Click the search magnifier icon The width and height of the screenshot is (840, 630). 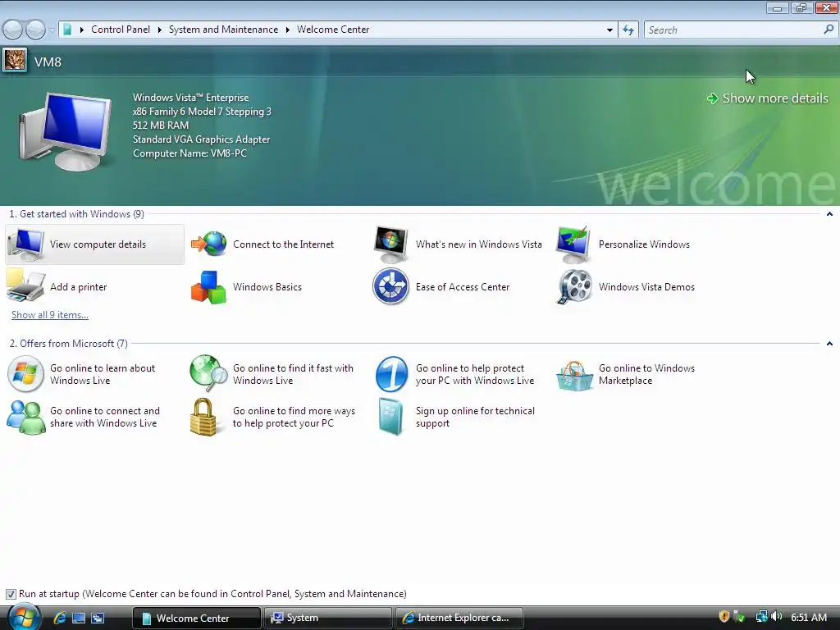[829, 30]
